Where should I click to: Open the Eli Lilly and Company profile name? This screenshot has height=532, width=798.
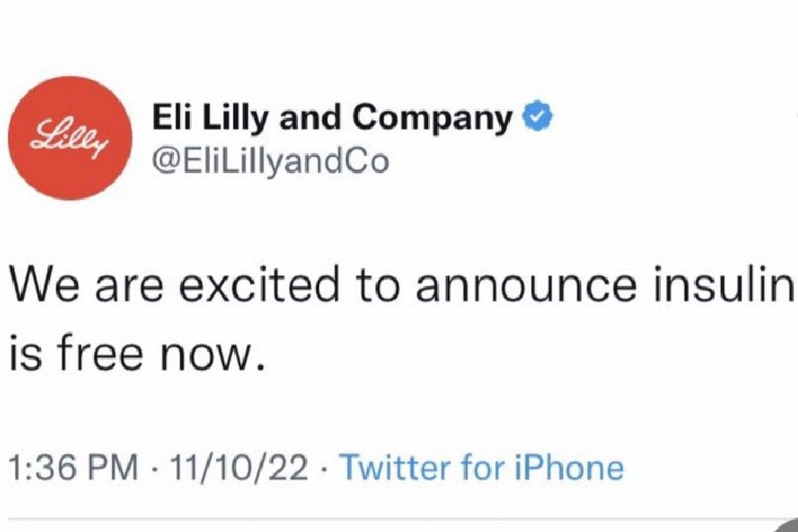[332, 118]
